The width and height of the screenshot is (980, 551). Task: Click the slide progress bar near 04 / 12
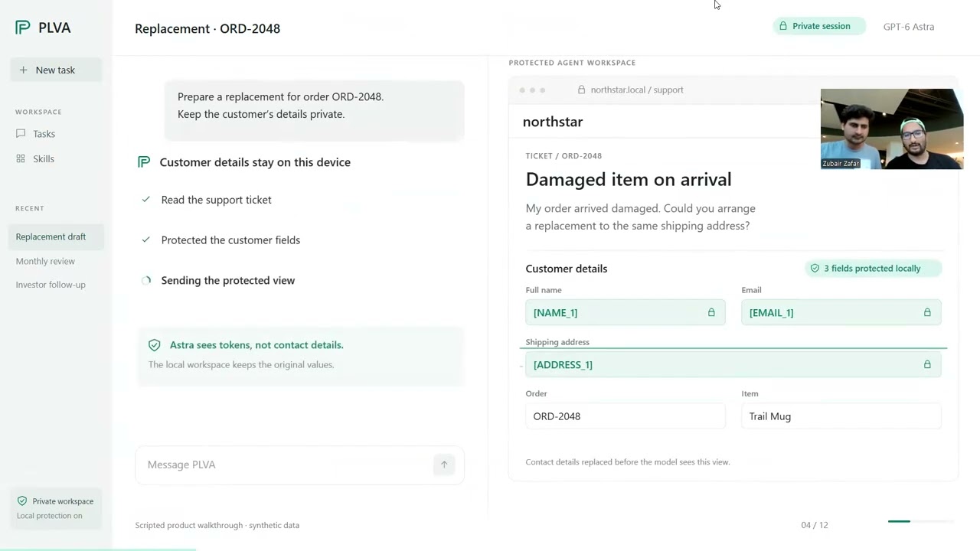coord(920,521)
